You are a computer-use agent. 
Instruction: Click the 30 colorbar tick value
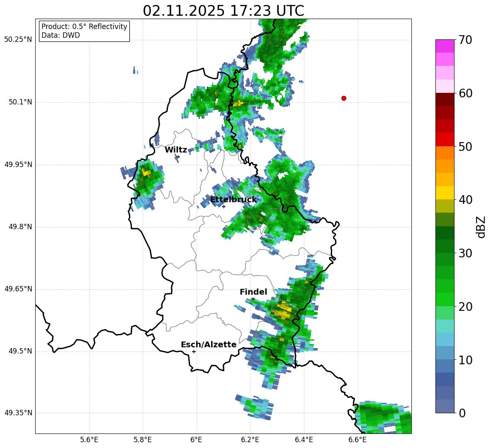[465, 253]
